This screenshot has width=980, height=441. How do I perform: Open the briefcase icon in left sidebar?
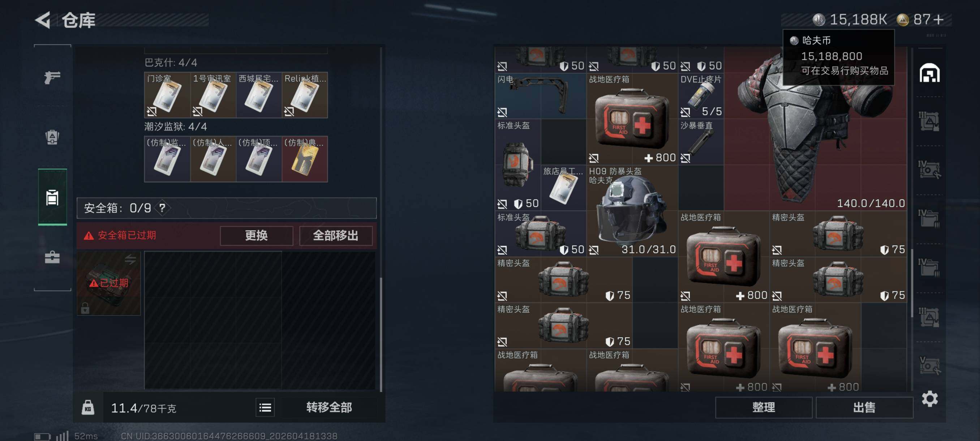tap(52, 257)
